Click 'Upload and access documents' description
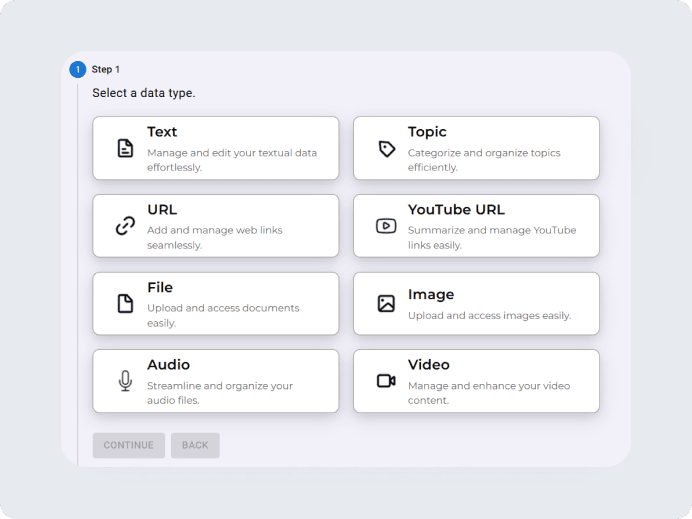Image resolution: width=692 pixels, height=519 pixels. click(x=223, y=308)
